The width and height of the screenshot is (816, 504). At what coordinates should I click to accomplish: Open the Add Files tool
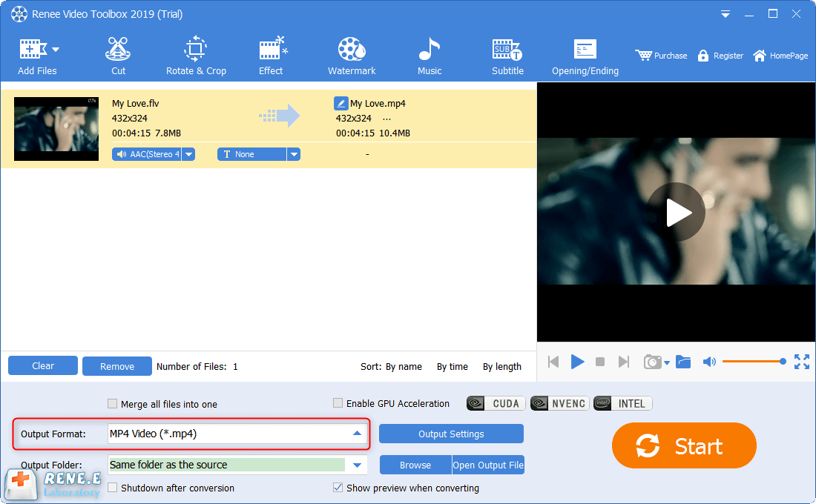[x=36, y=56]
